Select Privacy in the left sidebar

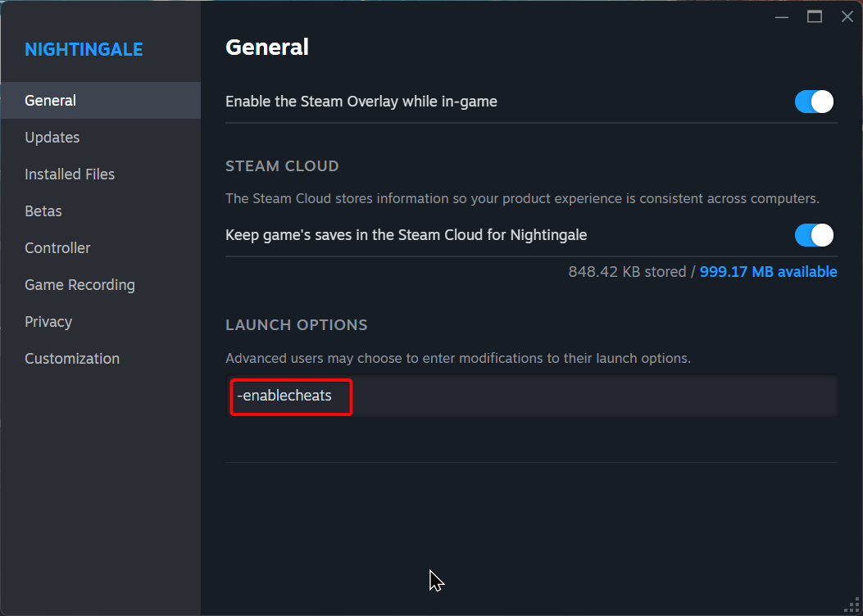[48, 322]
